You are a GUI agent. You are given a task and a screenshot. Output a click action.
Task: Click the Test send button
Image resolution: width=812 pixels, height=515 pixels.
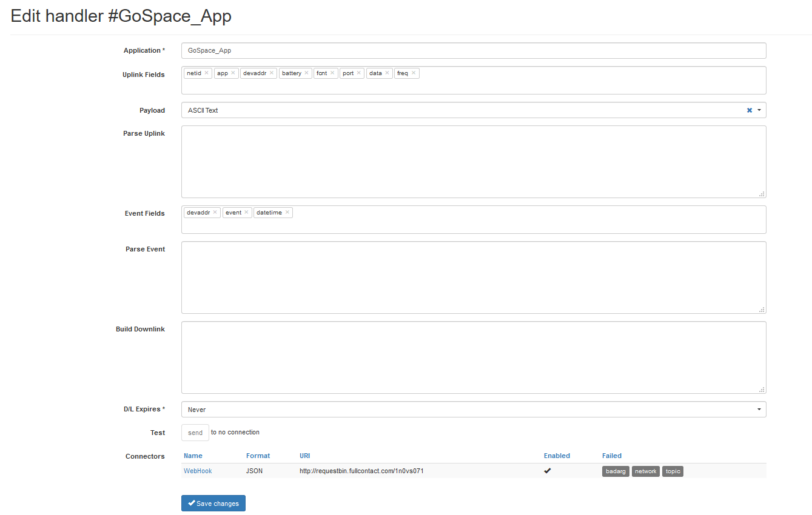(x=195, y=433)
